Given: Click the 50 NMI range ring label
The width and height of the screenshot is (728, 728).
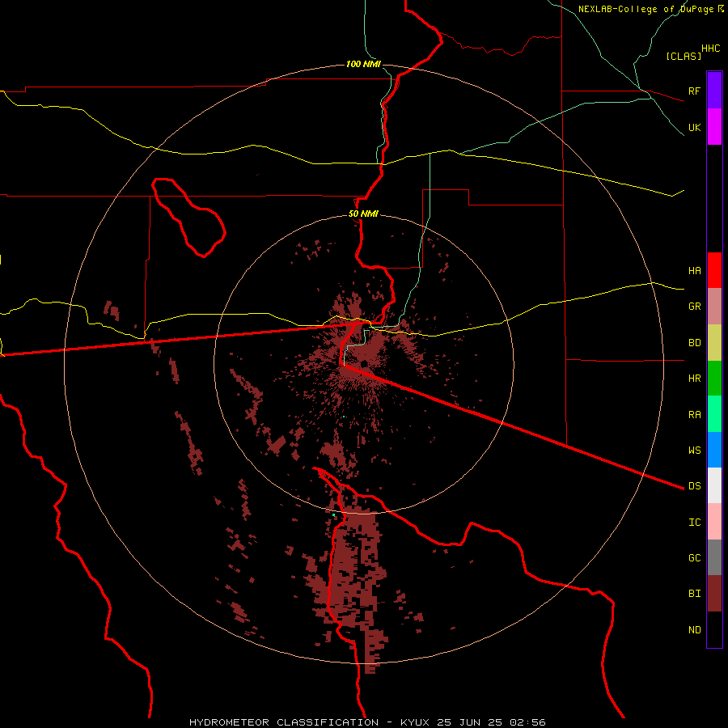Looking at the screenshot, I should click(363, 214).
